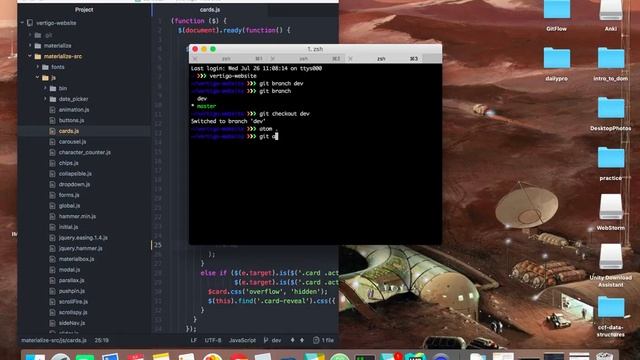This screenshot has height=360, width=640.
Task: Open character_counter.js file
Action: pyautogui.click(x=84, y=152)
